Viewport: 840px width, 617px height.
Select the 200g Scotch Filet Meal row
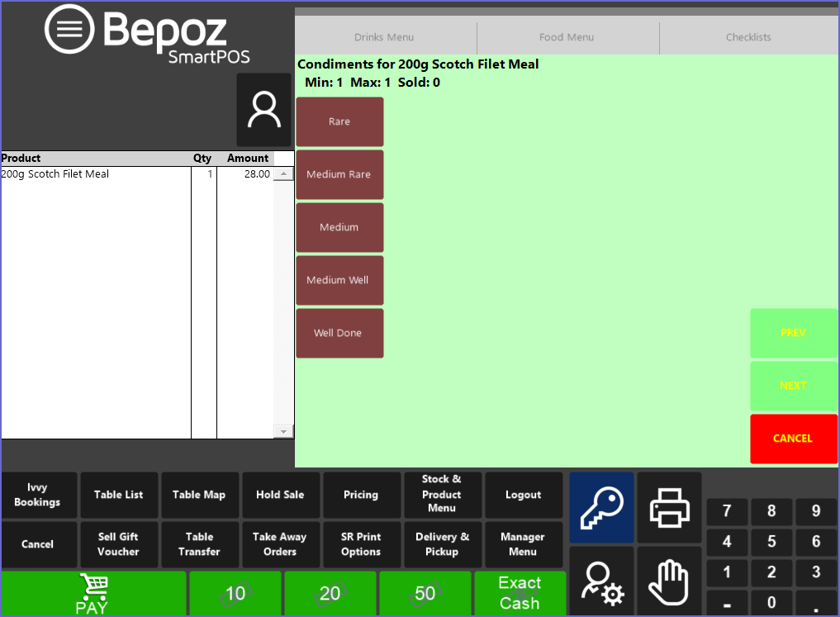(x=95, y=174)
